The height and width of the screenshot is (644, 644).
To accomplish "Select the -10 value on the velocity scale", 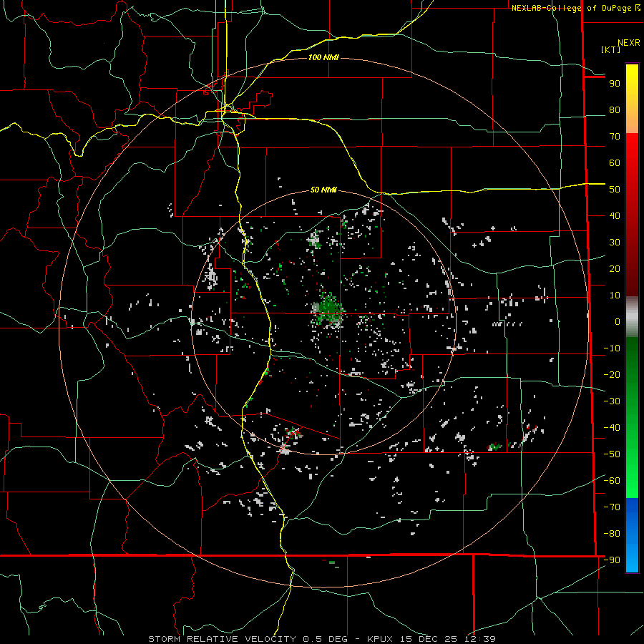I will (612, 348).
